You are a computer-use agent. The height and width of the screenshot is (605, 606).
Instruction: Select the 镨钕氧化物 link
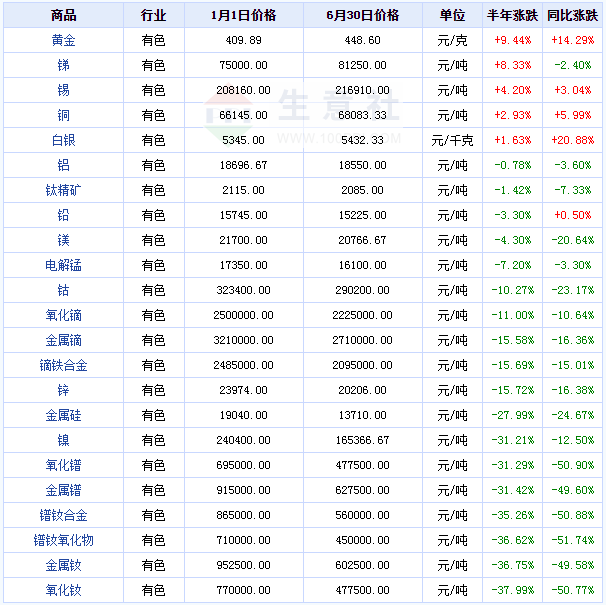coord(62,540)
